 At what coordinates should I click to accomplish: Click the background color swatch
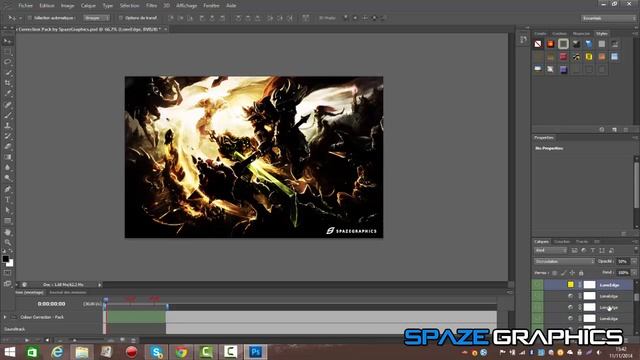pyautogui.click(x=10, y=264)
